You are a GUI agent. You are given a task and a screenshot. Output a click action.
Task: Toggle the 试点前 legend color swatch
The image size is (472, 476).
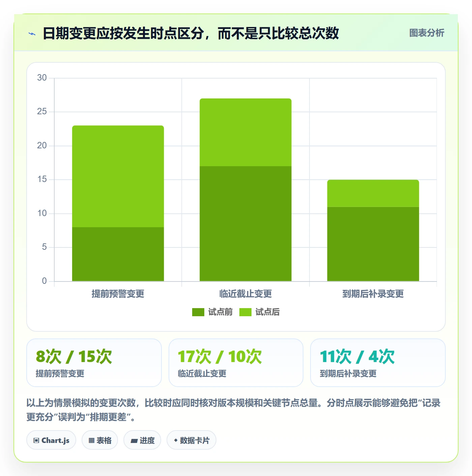(198, 312)
